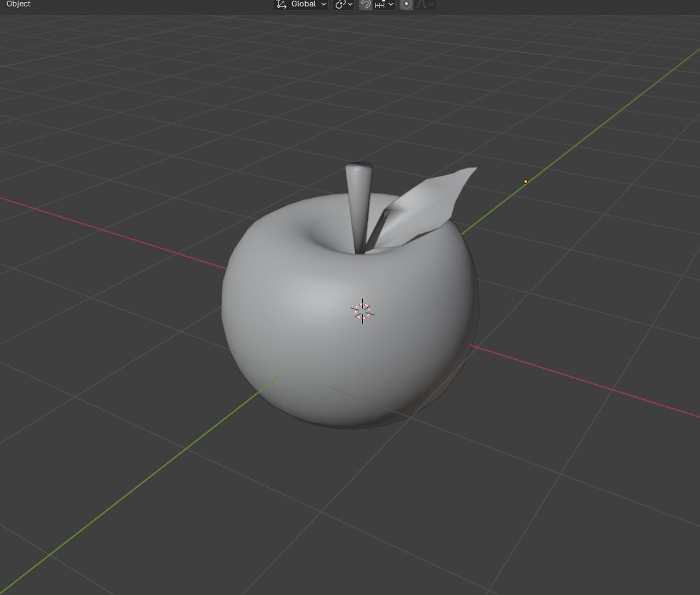Select the orange origin point of the object

pos(526,181)
